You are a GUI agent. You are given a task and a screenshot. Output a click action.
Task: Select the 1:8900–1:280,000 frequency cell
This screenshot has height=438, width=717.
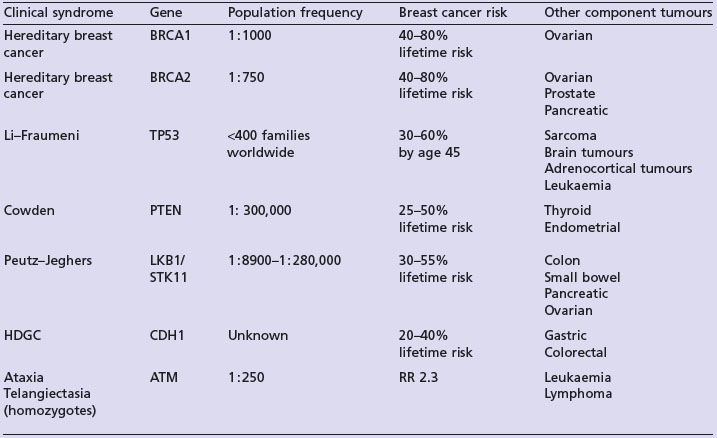click(285, 260)
